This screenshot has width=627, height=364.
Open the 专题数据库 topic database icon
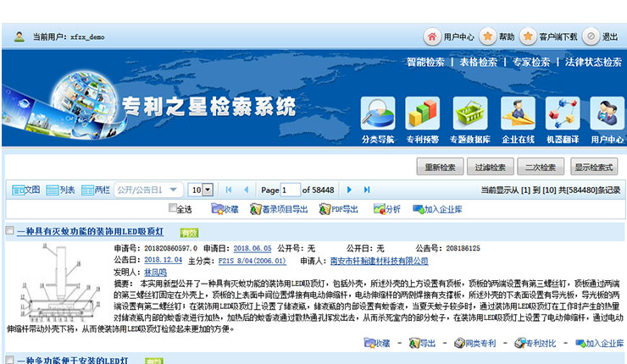pyautogui.click(x=470, y=113)
